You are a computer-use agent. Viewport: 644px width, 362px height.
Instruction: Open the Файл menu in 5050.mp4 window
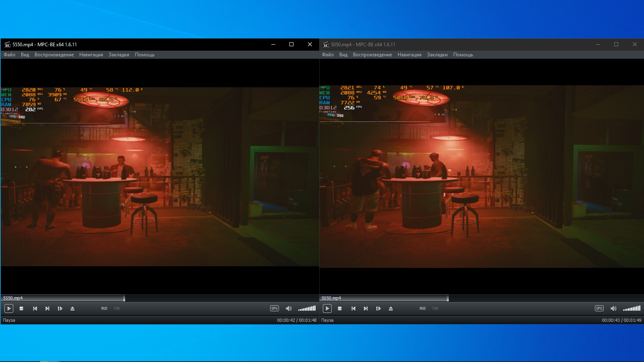(328, 55)
